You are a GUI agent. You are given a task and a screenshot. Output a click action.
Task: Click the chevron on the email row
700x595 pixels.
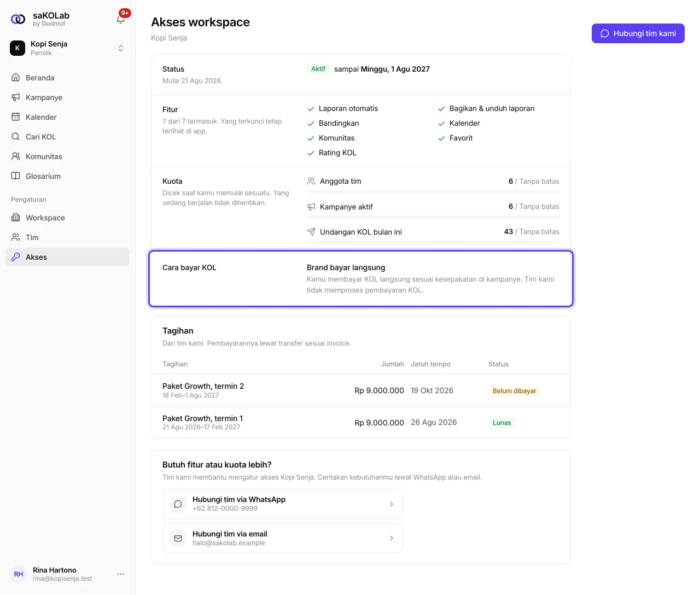pyautogui.click(x=392, y=539)
